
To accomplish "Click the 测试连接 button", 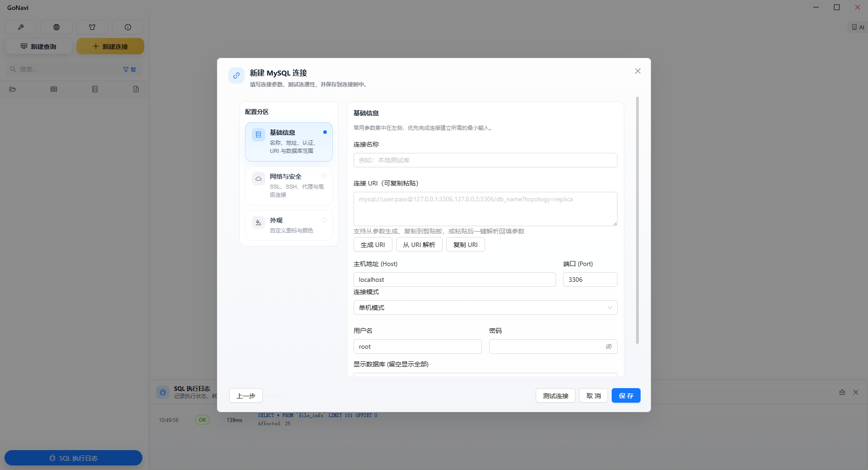I will [x=555, y=396].
